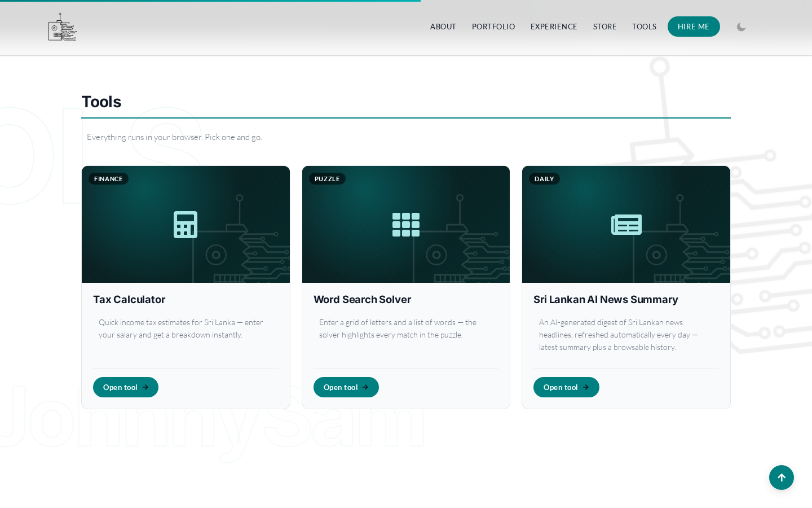Image resolution: width=812 pixels, height=508 pixels.
Task: Go to the Portfolio page
Action: [493, 27]
